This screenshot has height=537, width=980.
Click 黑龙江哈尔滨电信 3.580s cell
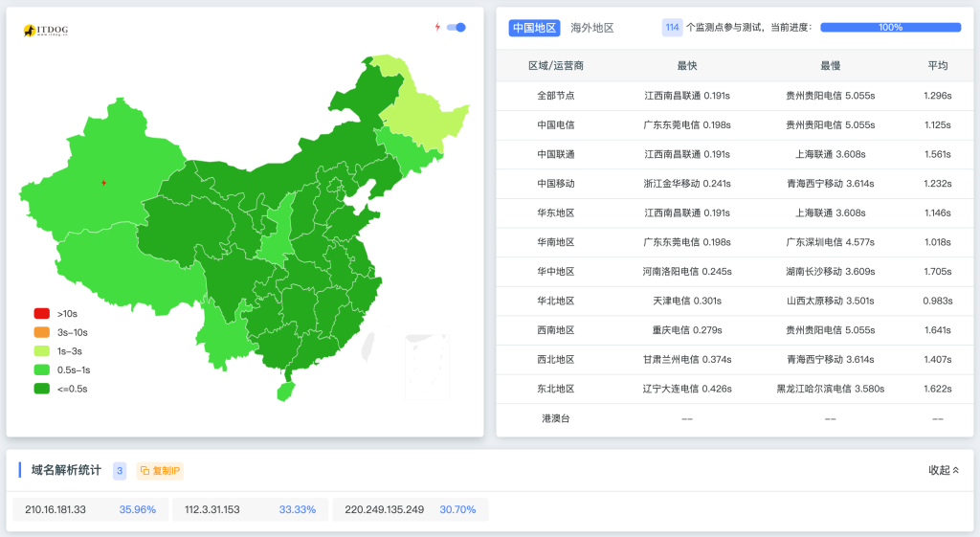(830, 389)
